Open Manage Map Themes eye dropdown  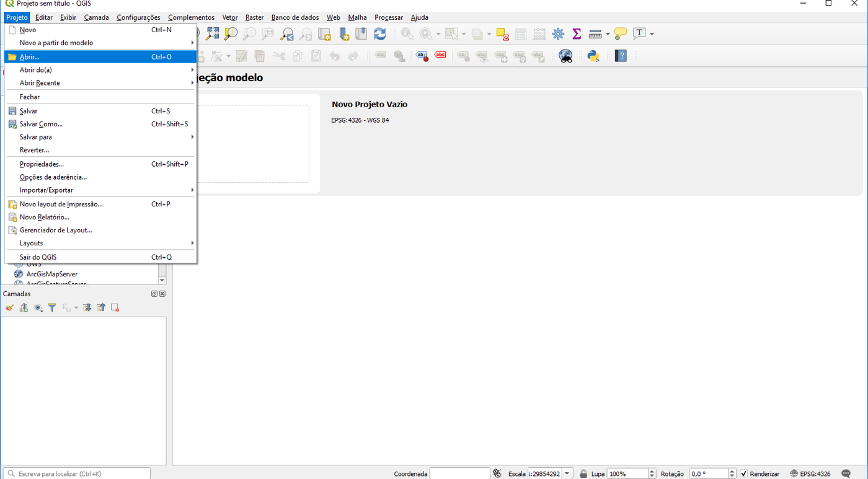(38, 307)
